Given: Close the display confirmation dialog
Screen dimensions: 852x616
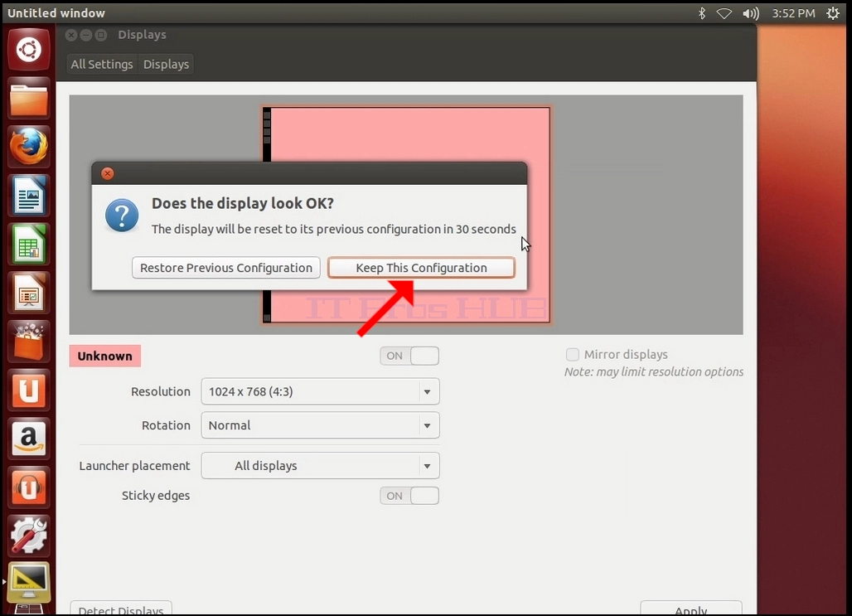Looking at the screenshot, I should tap(108, 173).
